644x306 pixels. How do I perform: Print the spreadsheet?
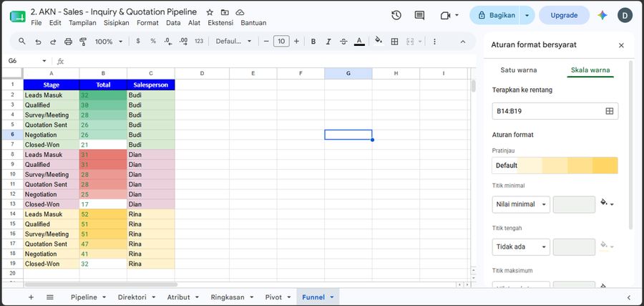(68, 42)
